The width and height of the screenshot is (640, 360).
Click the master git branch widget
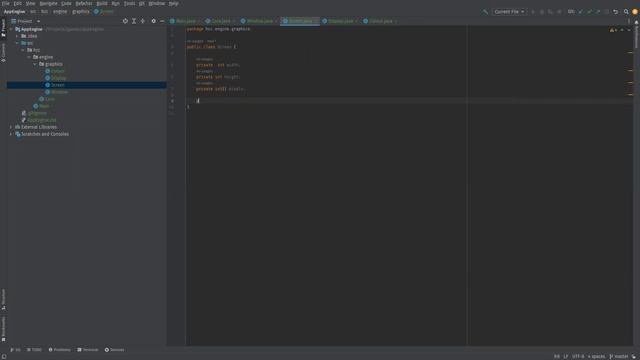(619, 356)
